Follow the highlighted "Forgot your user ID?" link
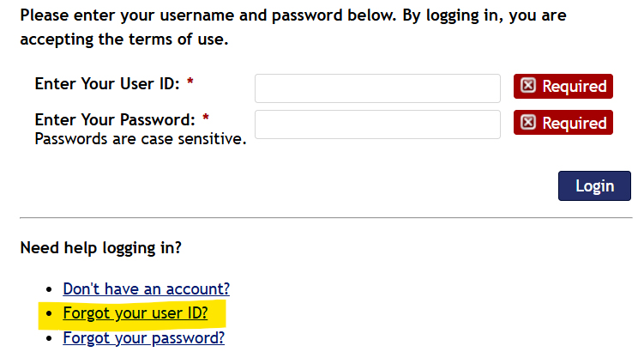Screen dimensions: 644x358 click(135, 313)
